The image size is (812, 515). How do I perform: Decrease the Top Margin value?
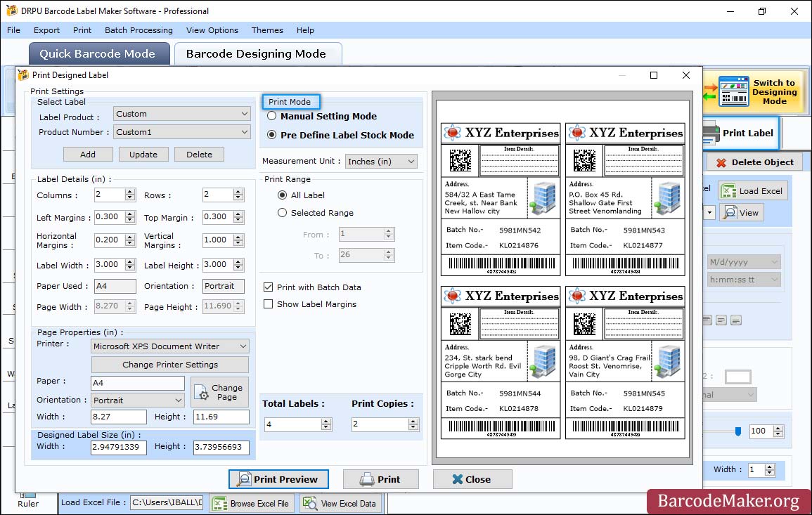point(238,220)
